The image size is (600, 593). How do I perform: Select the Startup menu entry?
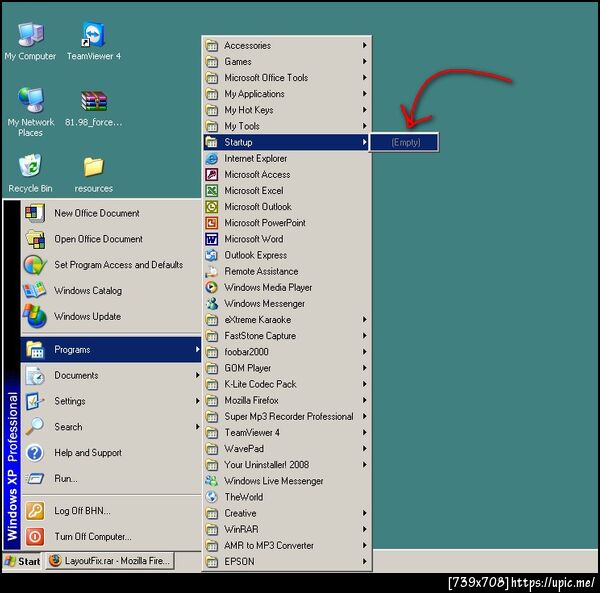(287, 142)
